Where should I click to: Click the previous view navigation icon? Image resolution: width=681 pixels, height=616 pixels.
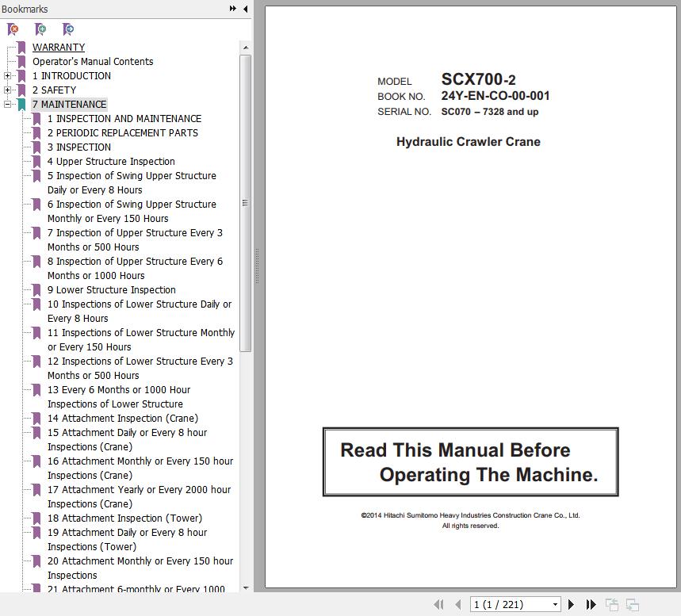pos(612,604)
